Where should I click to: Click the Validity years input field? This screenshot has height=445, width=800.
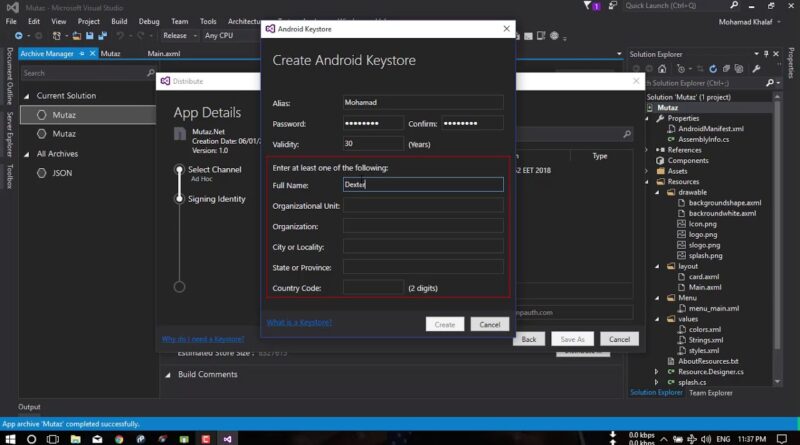pos(373,144)
